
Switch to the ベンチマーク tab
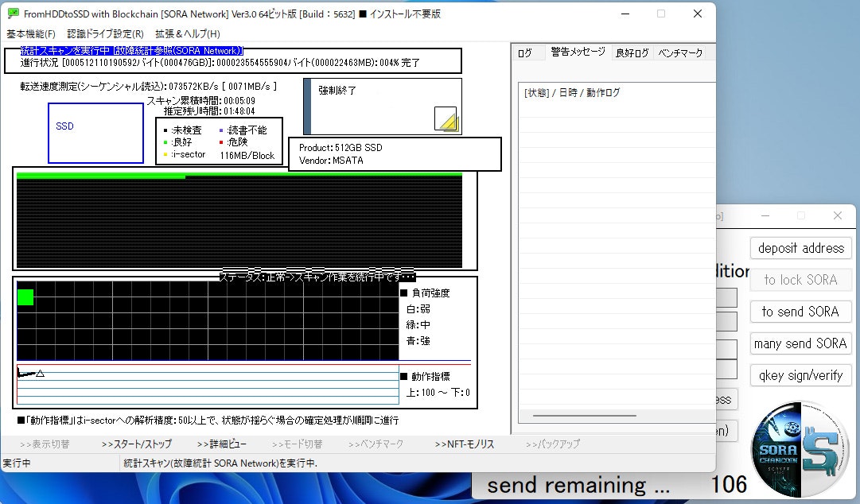[680, 52]
